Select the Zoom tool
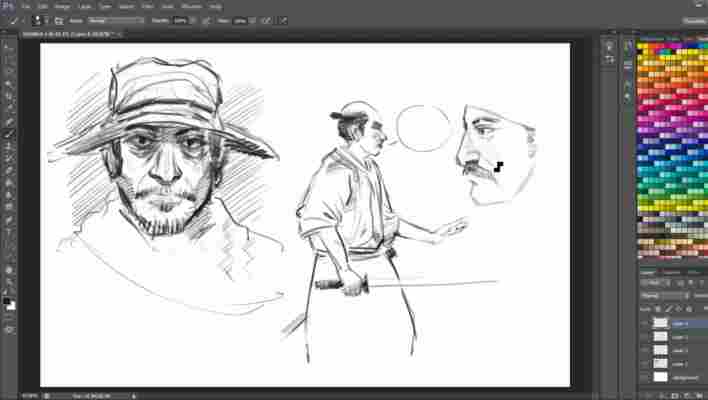This screenshot has width=708, height=400. (9, 282)
